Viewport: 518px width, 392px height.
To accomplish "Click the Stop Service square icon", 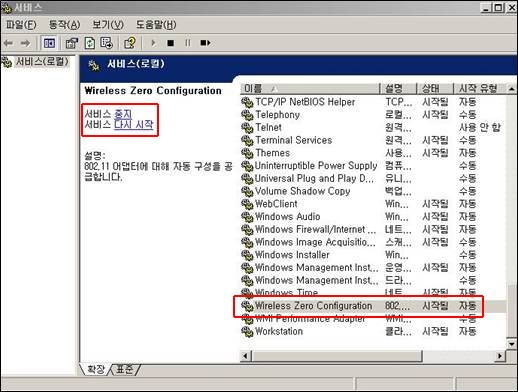I will [171, 43].
